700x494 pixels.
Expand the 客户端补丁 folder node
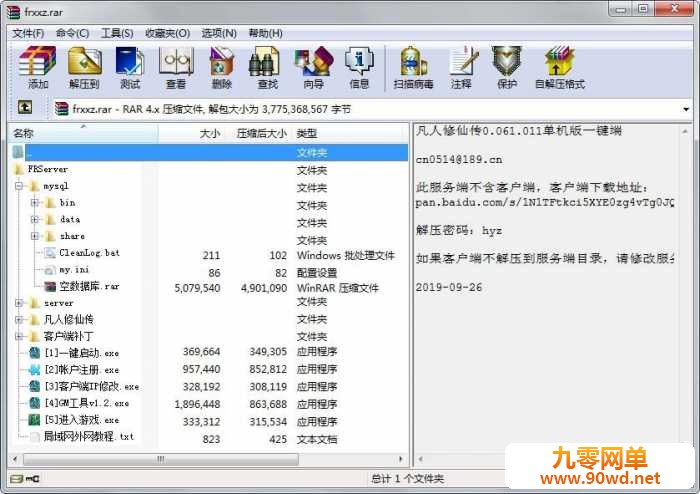tap(19, 336)
